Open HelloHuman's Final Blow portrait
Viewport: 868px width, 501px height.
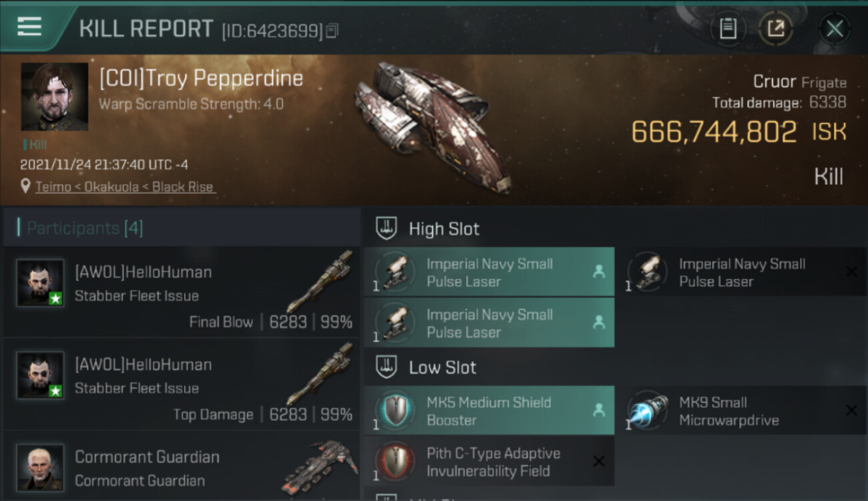(40, 283)
